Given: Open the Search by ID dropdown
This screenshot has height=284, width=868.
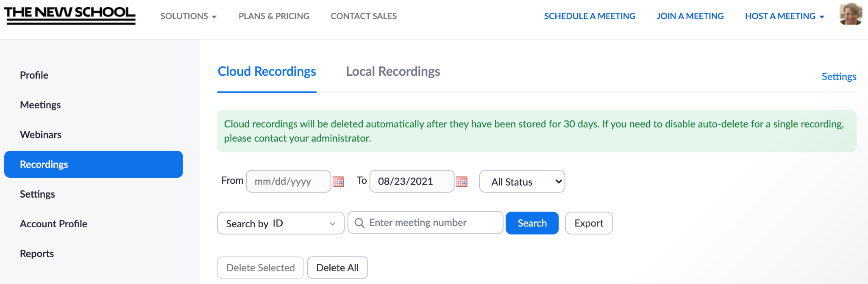Looking at the screenshot, I should (x=281, y=223).
